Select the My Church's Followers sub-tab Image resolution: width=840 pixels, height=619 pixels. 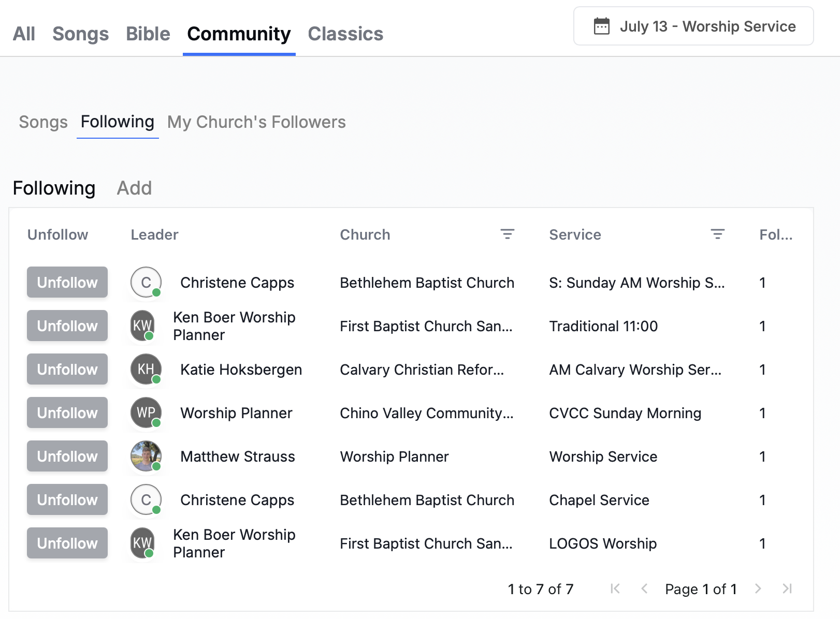pos(256,122)
